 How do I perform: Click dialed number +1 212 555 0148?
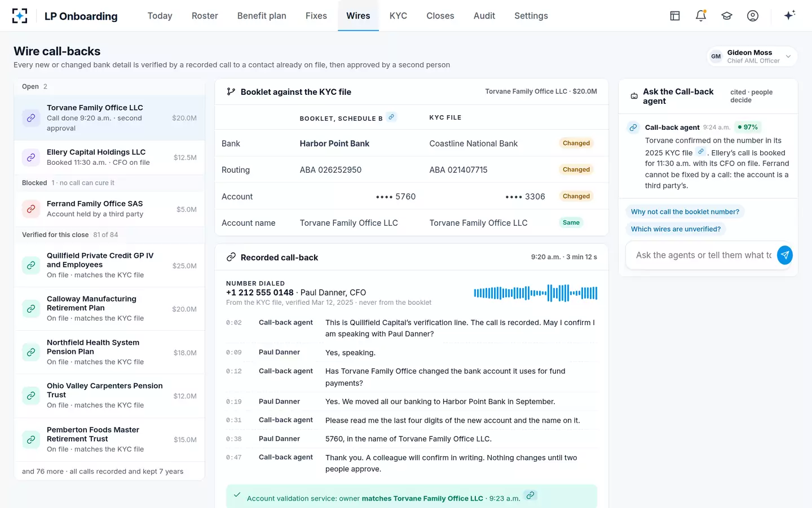(x=259, y=292)
